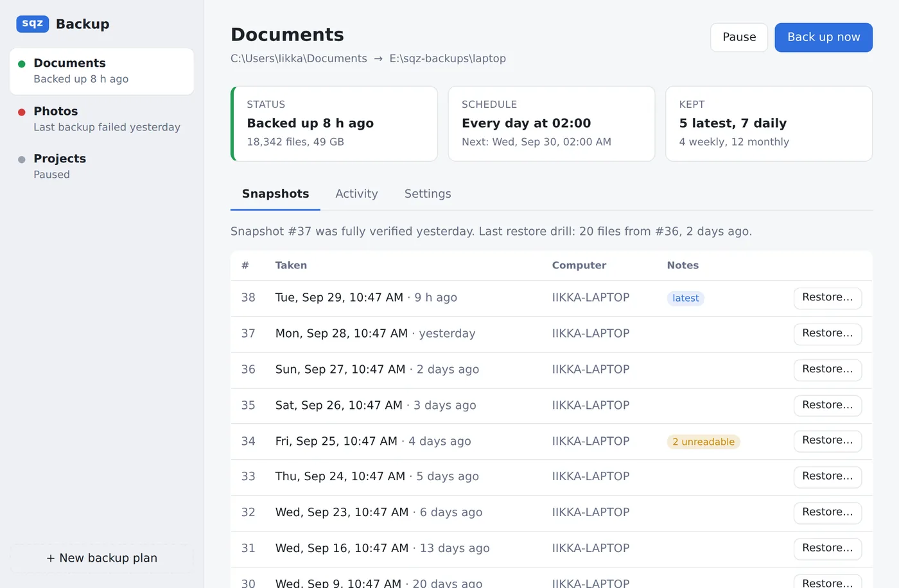Restore snapshot 38

click(828, 298)
